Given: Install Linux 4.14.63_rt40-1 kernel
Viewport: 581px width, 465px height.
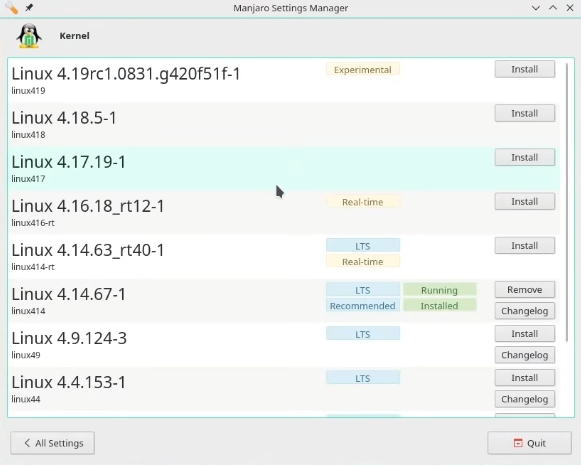Looking at the screenshot, I should coord(525,246).
